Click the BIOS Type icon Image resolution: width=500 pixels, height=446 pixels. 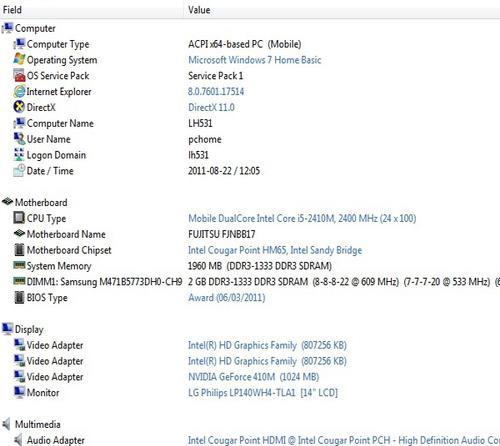[x=19, y=297]
